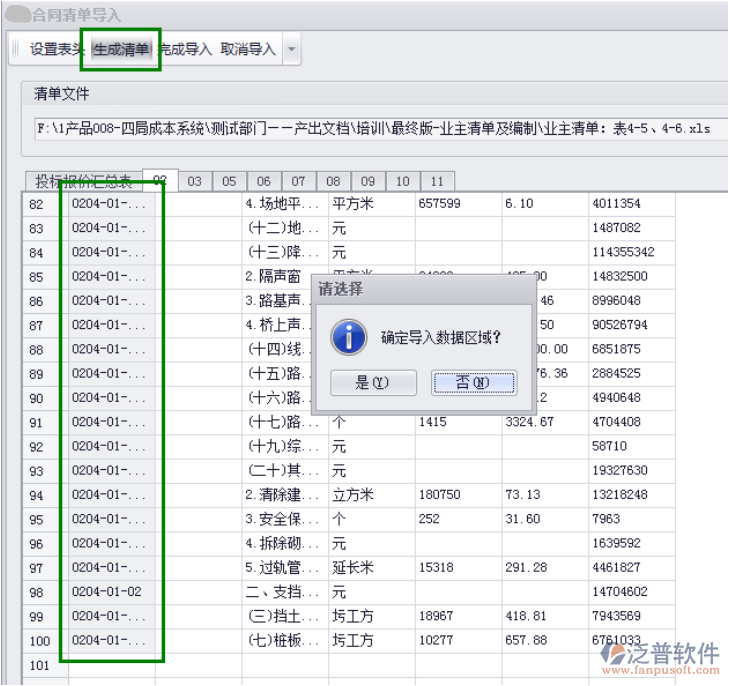Click the cell 二、支挡... in row 98

click(x=285, y=592)
